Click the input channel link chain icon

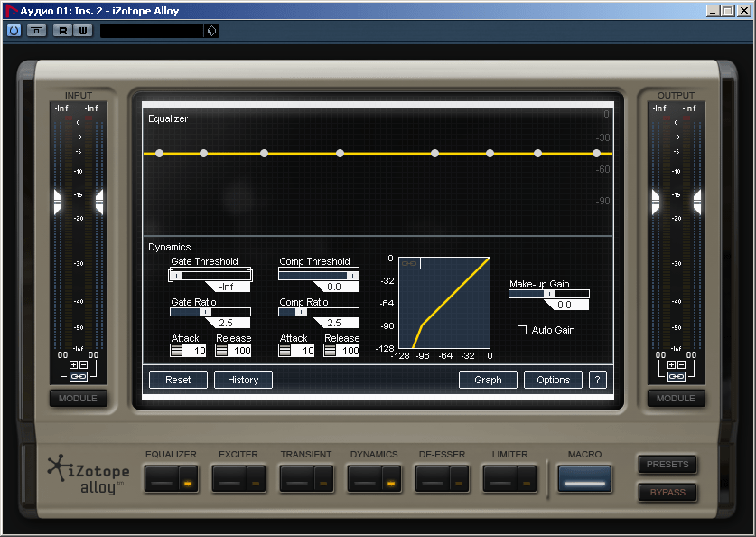click(79, 376)
